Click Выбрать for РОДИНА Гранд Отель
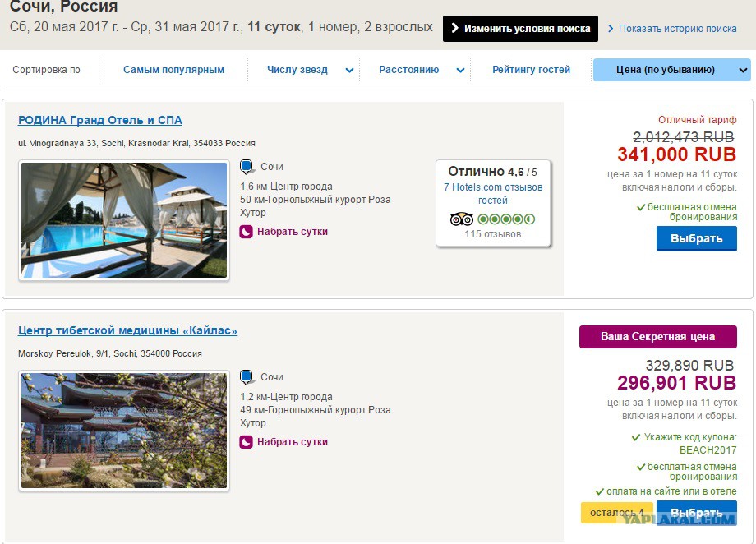The image size is (756, 544). 696,239
